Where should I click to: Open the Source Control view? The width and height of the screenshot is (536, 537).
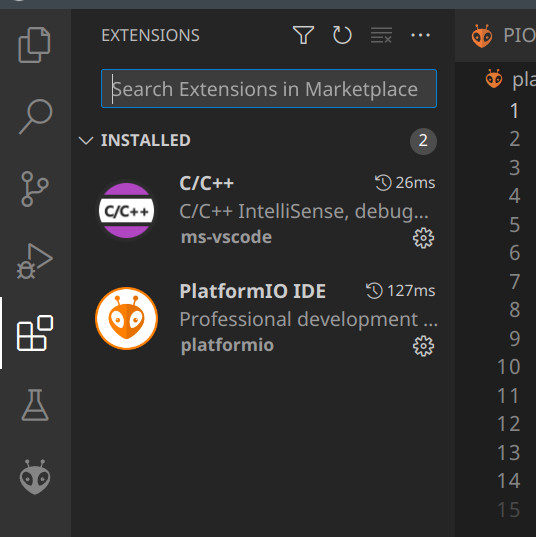pos(35,189)
